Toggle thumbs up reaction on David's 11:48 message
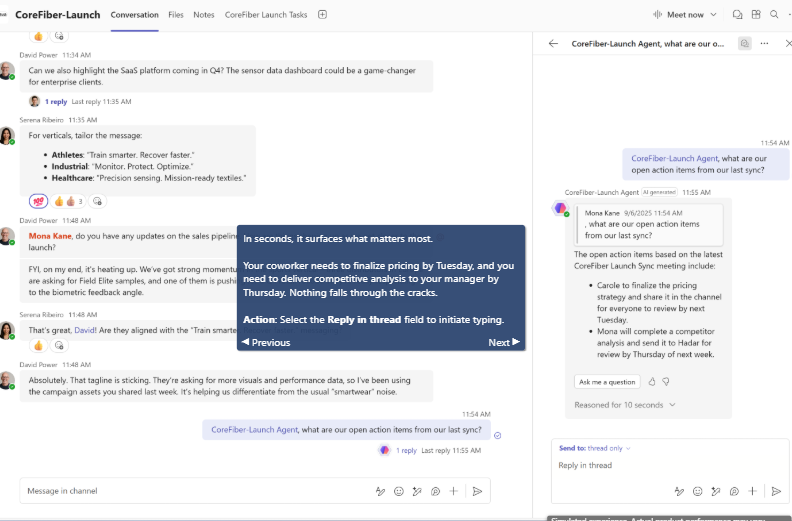792x521 pixels. tap(39, 345)
